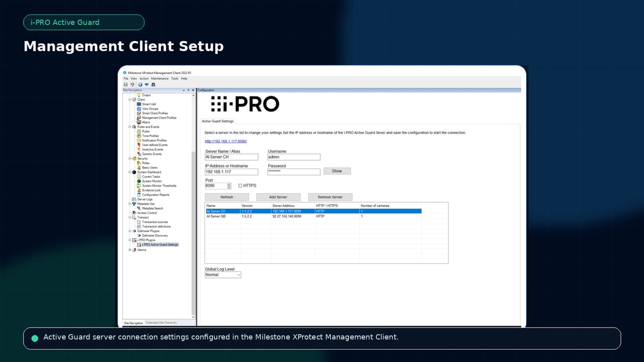The height and width of the screenshot is (362, 644).
Task: Click the View Groups icon
Action: [139, 109]
